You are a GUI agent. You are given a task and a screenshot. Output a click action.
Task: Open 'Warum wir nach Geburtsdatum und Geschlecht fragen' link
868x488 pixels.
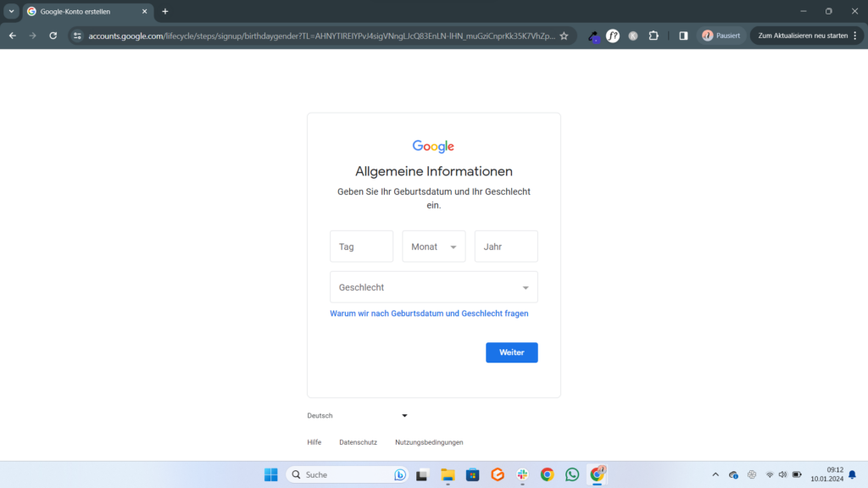[429, 313]
